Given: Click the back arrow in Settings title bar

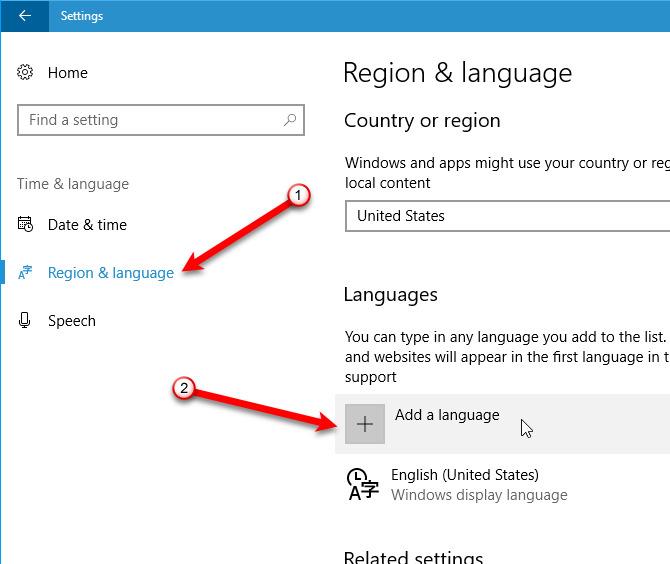Looking at the screenshot, I should pyautogui.click(x=24, y=16).
